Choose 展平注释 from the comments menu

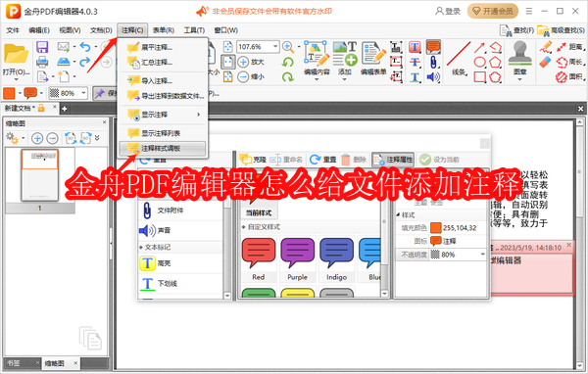163,47
